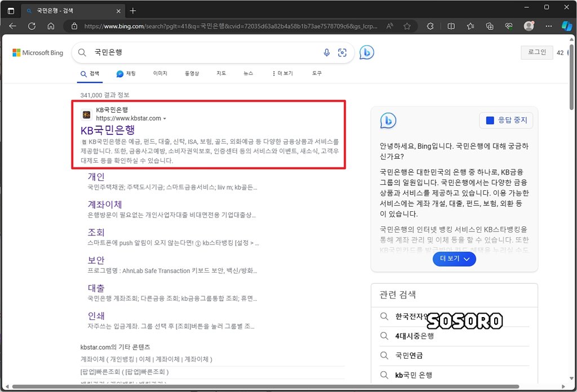The image size is (577, 392).
Task: Open browser extensions puzzle icon
Action: pyautogui.click(x=430, y=26)
